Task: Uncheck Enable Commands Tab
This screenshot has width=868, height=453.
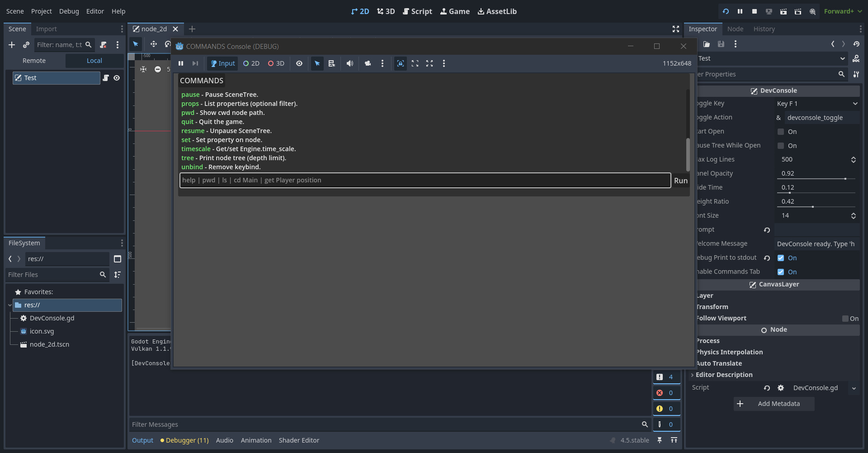Action: 781,272
